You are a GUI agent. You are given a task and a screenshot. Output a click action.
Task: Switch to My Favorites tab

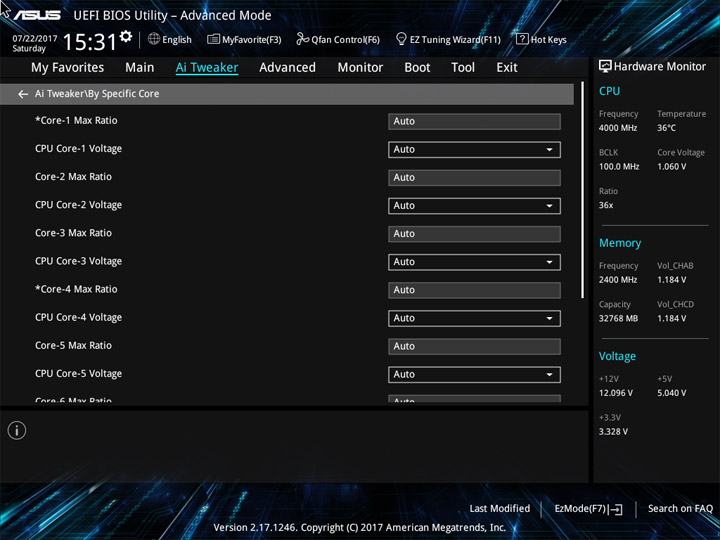(x=68, y=68)
